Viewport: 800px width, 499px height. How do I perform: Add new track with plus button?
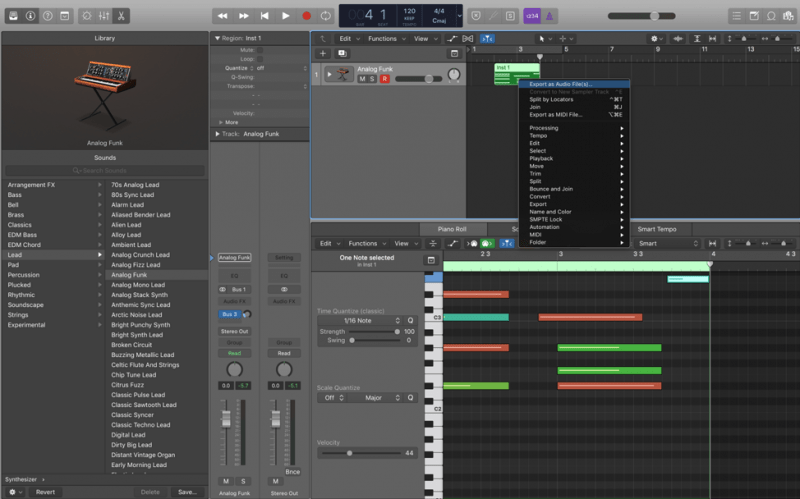(x=322, y=53)
